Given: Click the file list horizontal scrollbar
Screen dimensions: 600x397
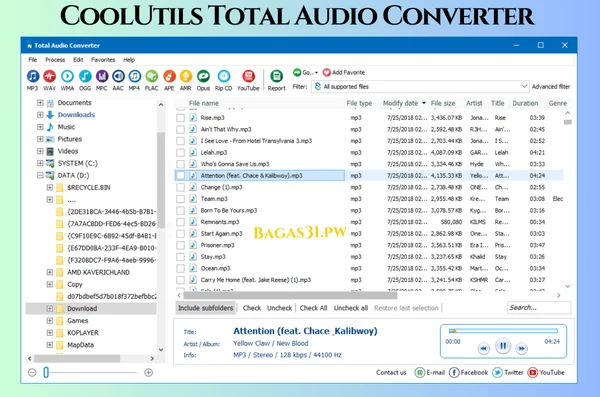Looking at the screenshot, I should (290, 295).
